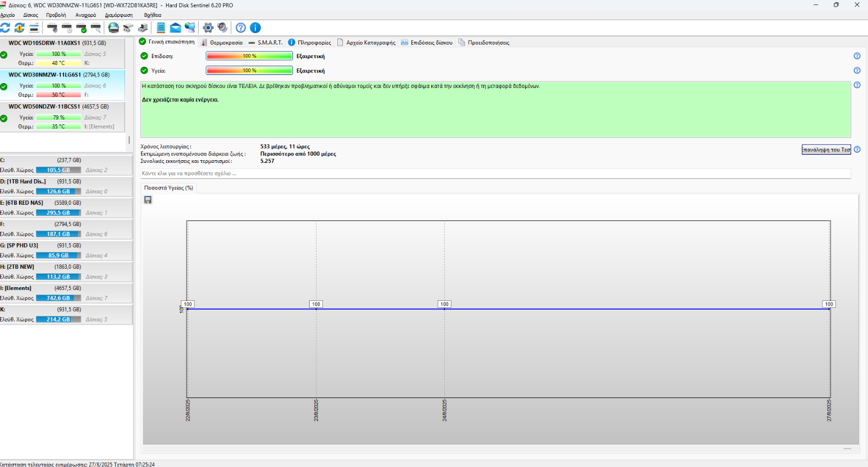Click help icon beside Υγεία row
The width and height of the screenshot is (868, 467).
pos(857,71)
